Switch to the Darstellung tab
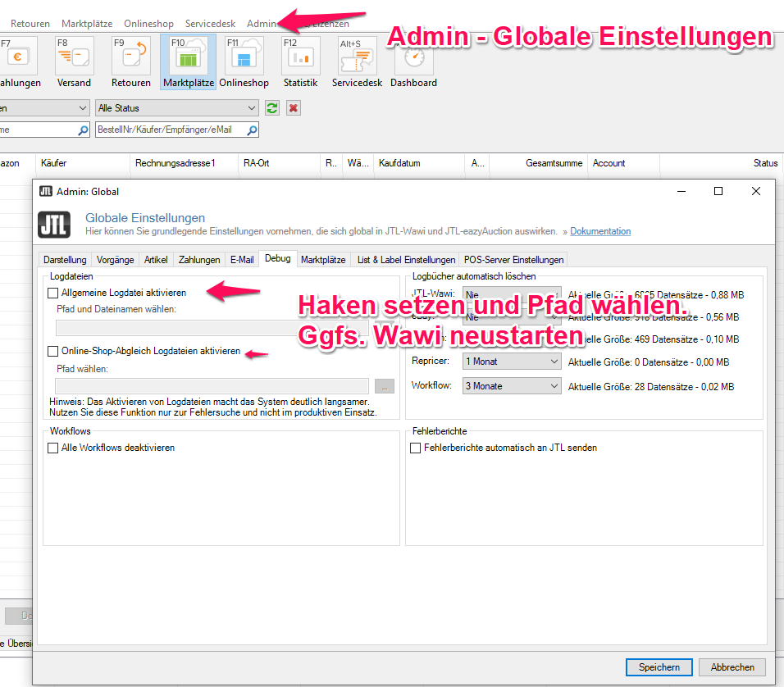 (x=65, y=260)
